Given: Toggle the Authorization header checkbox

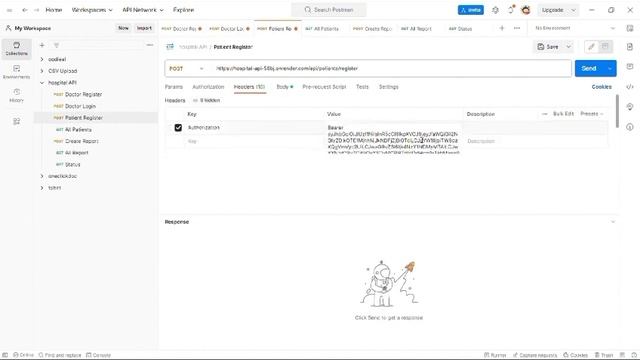Looking at the screenshot, I should pyautogui.click(x=178, y=128).
